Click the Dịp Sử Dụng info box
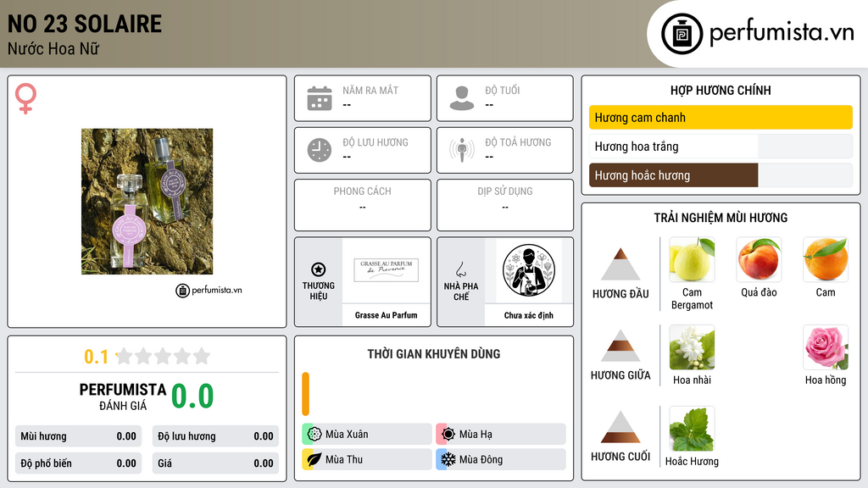The width and height of the screenshot is (868, 488). pyautogui.click(x=505, y=205)
